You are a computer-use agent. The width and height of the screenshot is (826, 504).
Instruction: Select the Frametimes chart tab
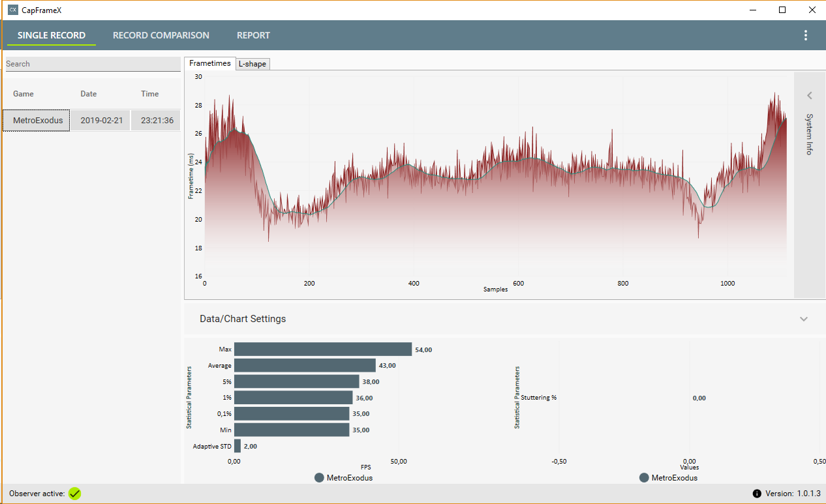[x=210, y=63]
